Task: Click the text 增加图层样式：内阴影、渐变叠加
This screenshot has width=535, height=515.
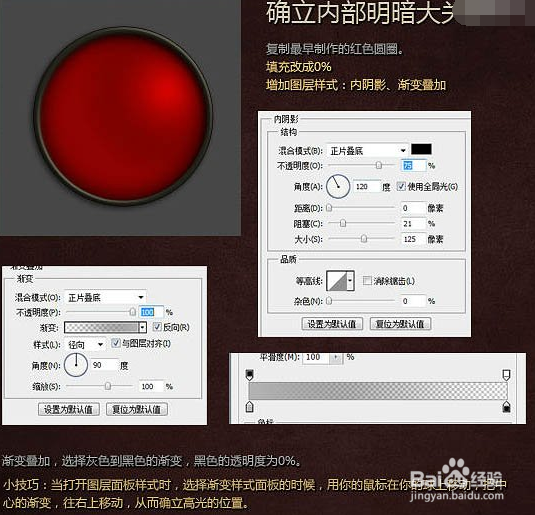Action: [356, 85]
